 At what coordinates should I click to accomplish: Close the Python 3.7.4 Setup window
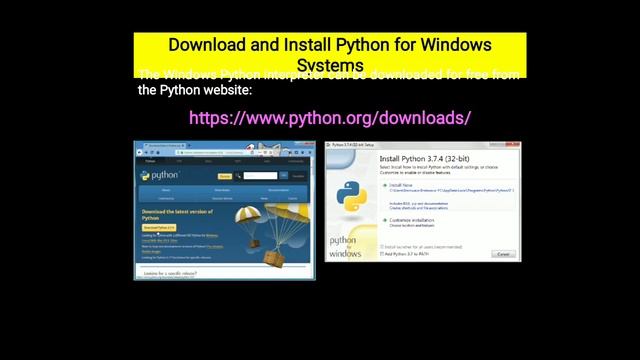click(x=513, y=144)
